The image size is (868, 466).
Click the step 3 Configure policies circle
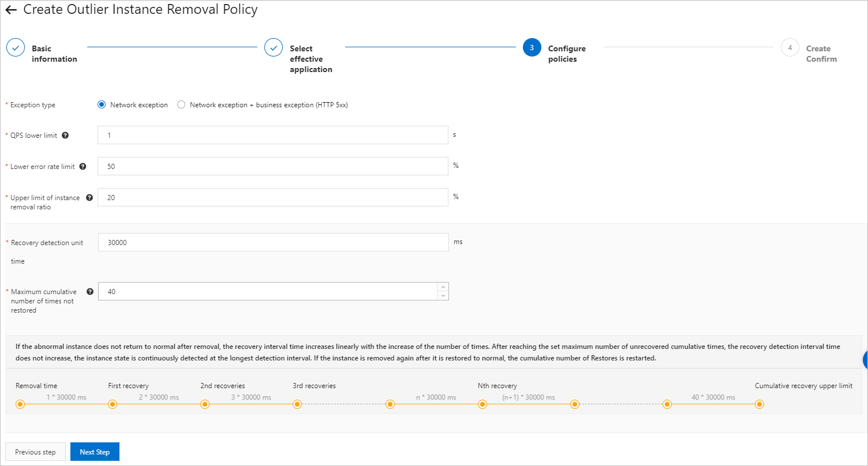(532, 47)
